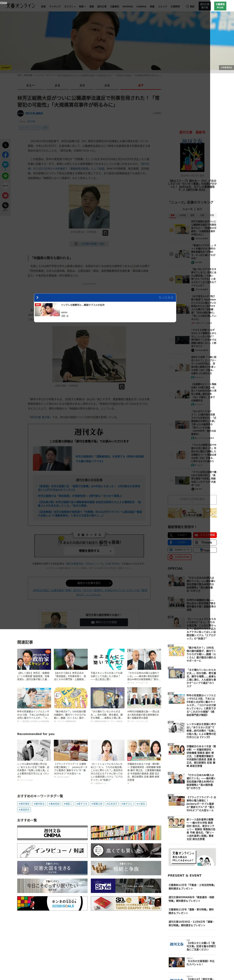The width and height of the screenshot is (234, 980).
Task: Click 情報を提供する button in 文春リークス
Action: pyautogui.click(x=89, y=551)
